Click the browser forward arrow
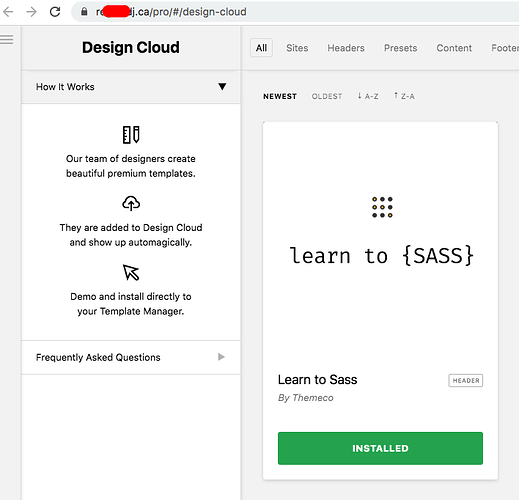This screenshot has width=519, height=500. pyautogui.click(x=31, y=12)
